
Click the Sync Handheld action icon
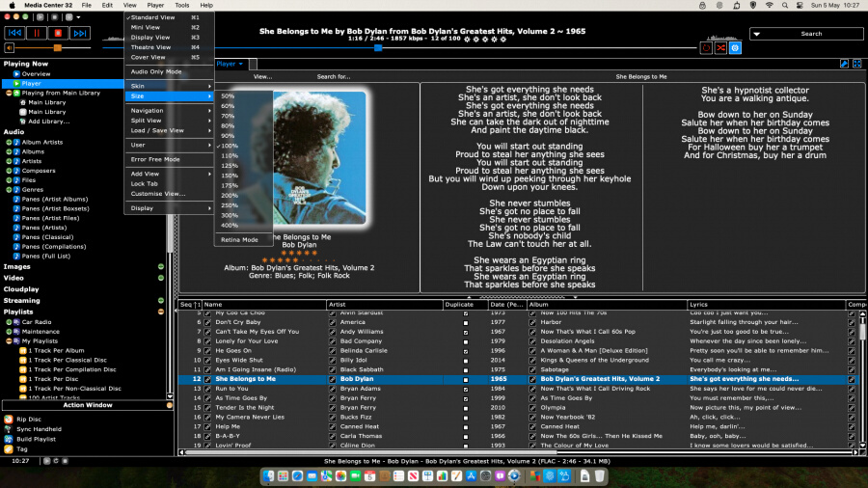[x=9, y=429]
